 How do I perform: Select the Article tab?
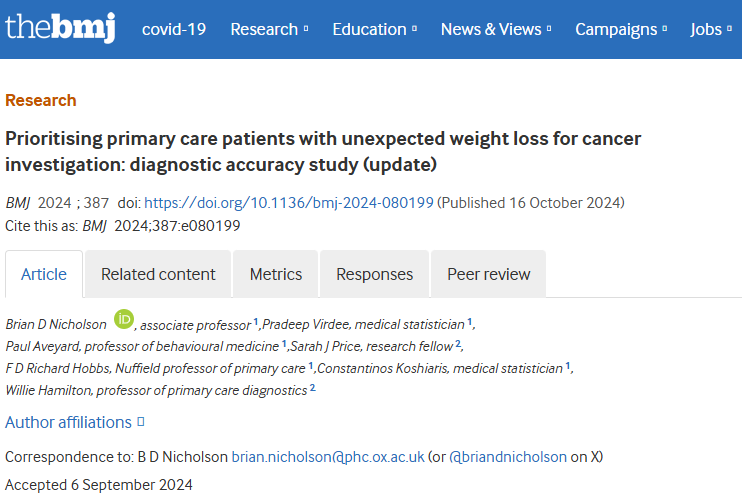tap(44, 274)
